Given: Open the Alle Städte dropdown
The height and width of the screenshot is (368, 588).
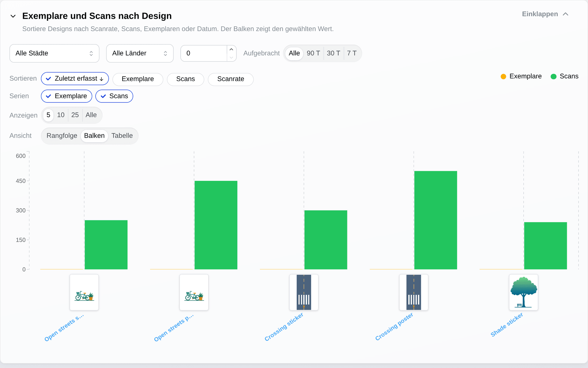Looking at the screenshot, I should coord(54,53).
